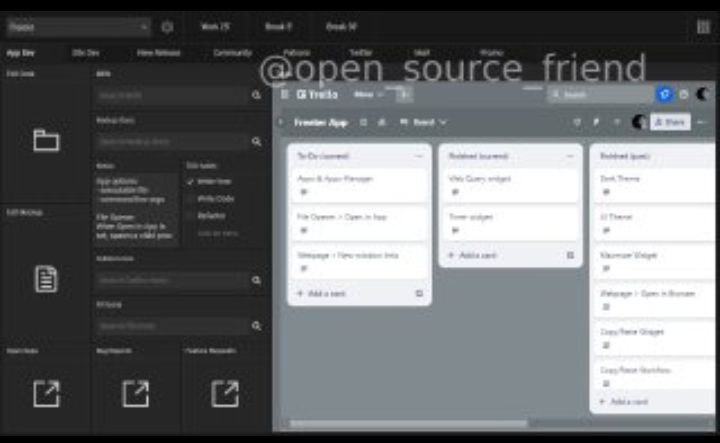Click the board member avatar beside Share
Screen dimensions: 720x443
[x=639, y=122]
